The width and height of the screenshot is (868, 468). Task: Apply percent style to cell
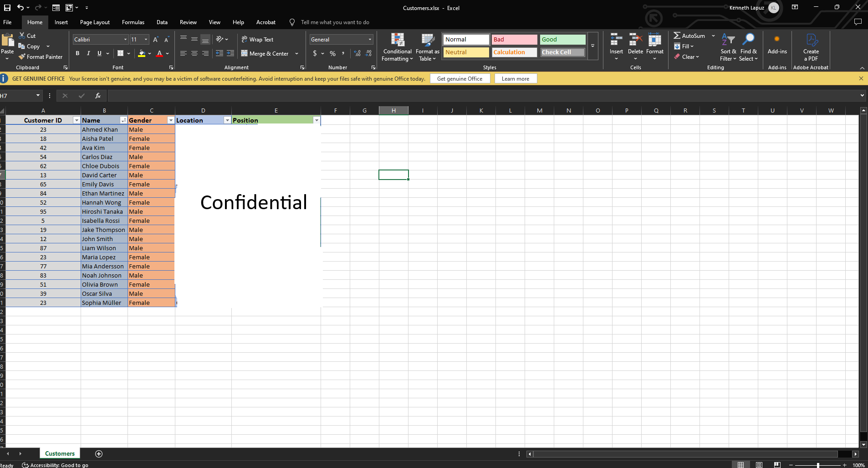[x=332, y=53]
